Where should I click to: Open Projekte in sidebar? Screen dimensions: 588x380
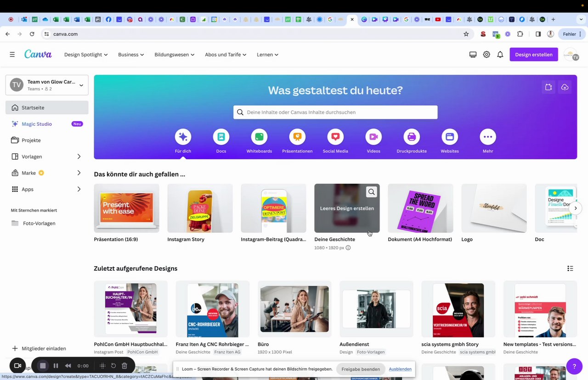pyautogui.click(x=47, y=140)
